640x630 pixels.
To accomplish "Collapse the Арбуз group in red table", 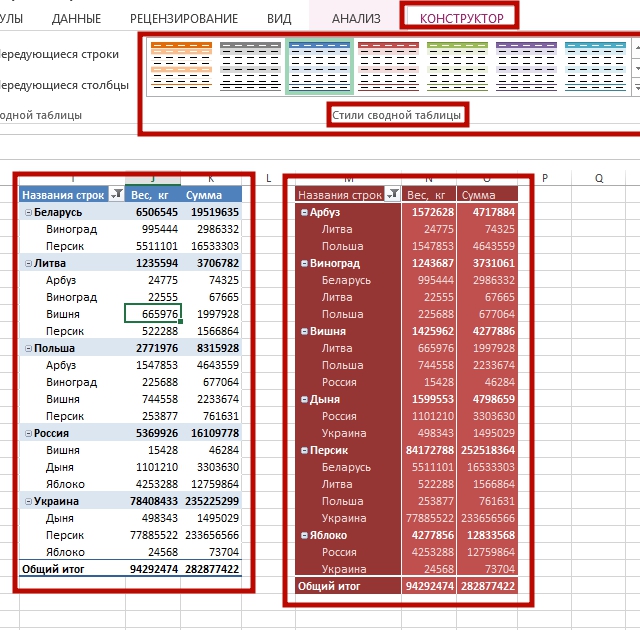I will pyautogui.click(x=303, y=213).
